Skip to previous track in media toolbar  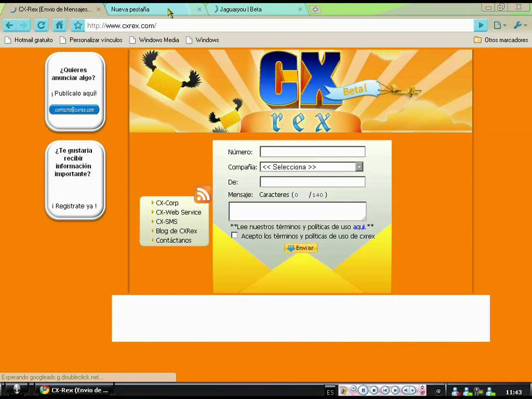pos(385,391)
